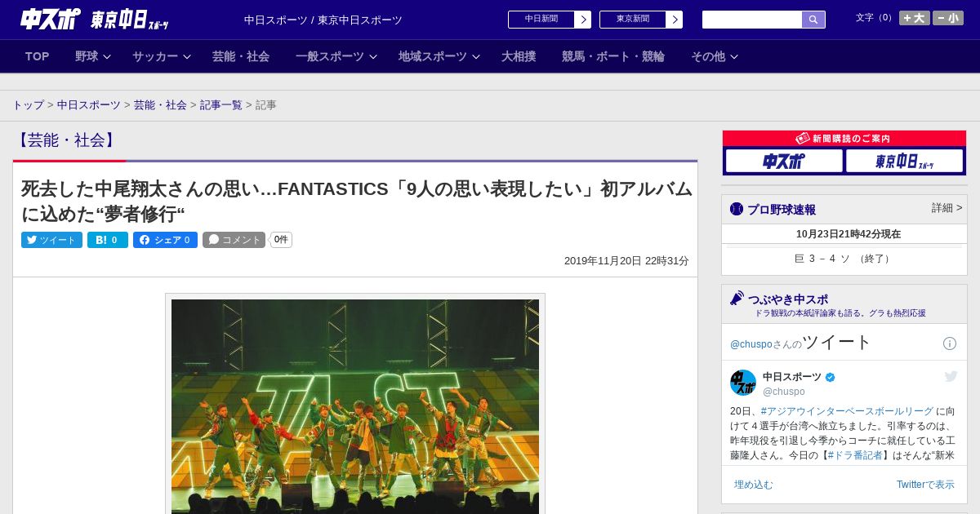Open comments via the コメント button
Image resolution: width=980 pixels, height=514 pixels.
pos(234,240)
